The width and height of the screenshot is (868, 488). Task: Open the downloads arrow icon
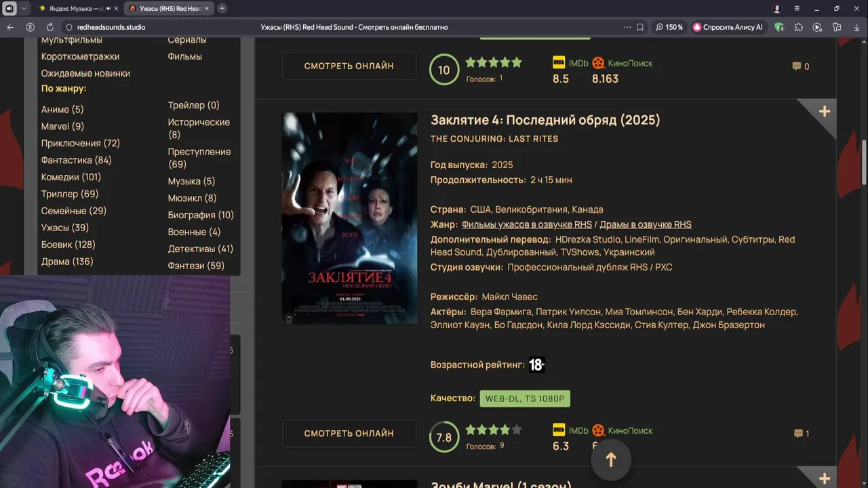click(856, 27)
